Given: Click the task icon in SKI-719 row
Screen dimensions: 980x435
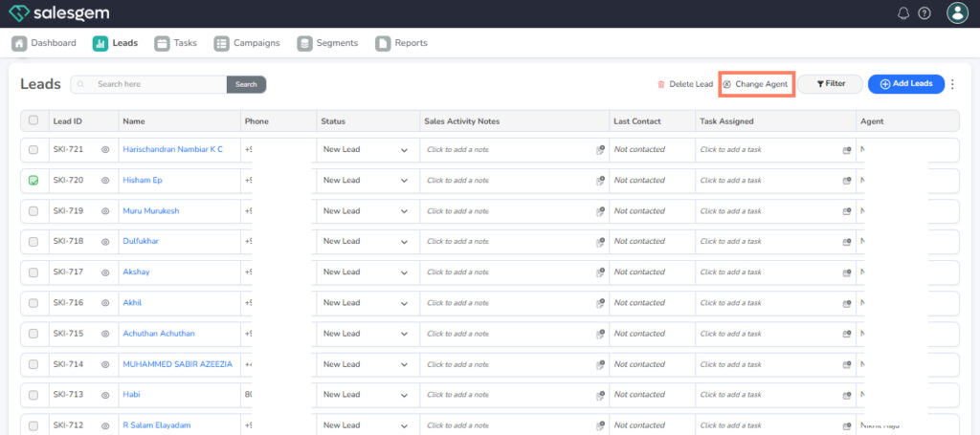Looking at the screenshot, I should [847, 211].
